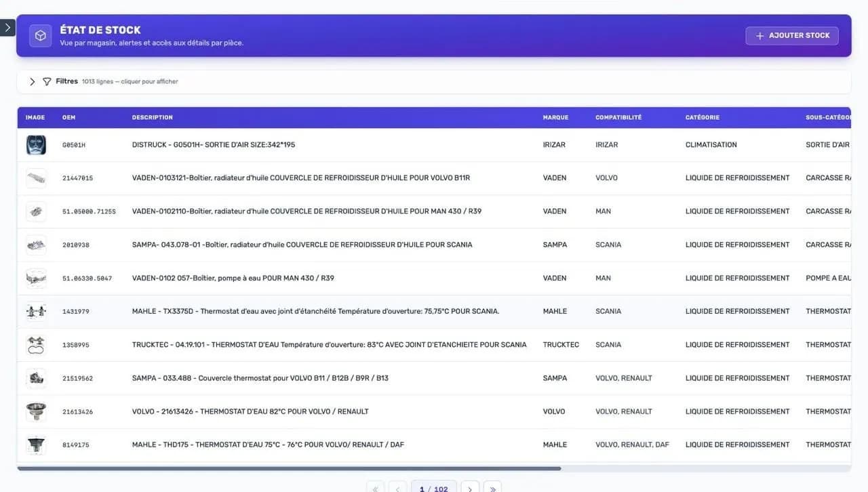
Task: Go to the previous page
Action: (x=398, y=489)
